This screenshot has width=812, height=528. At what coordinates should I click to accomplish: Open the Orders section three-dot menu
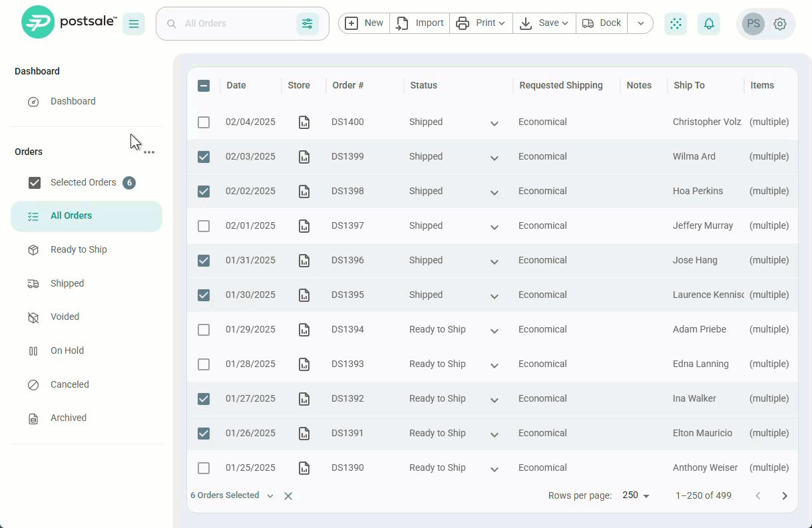(149, 152)
